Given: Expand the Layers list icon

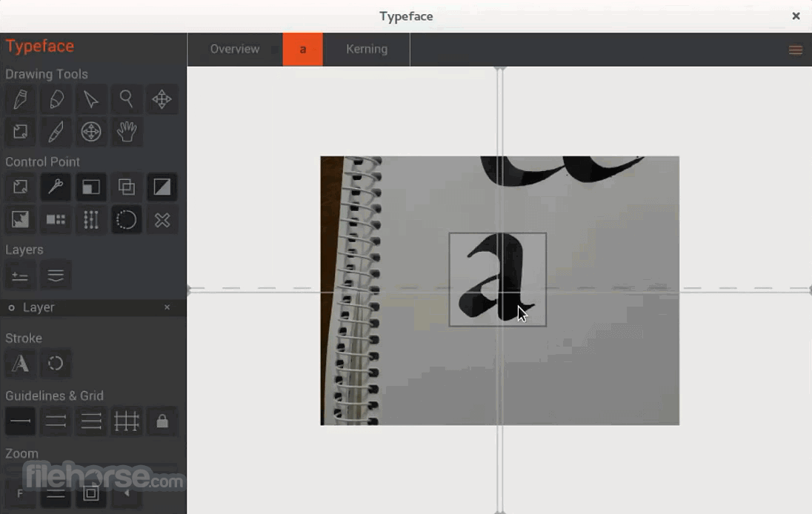Looking at the screenshot, I should click(56, 275).
